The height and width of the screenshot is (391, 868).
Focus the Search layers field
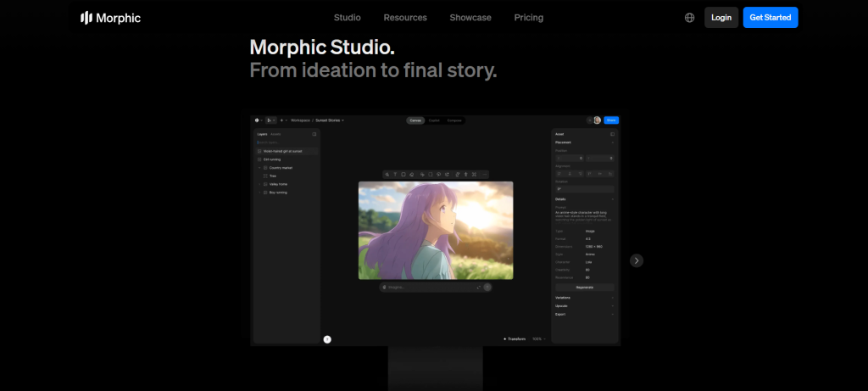[x=287, y=142]
